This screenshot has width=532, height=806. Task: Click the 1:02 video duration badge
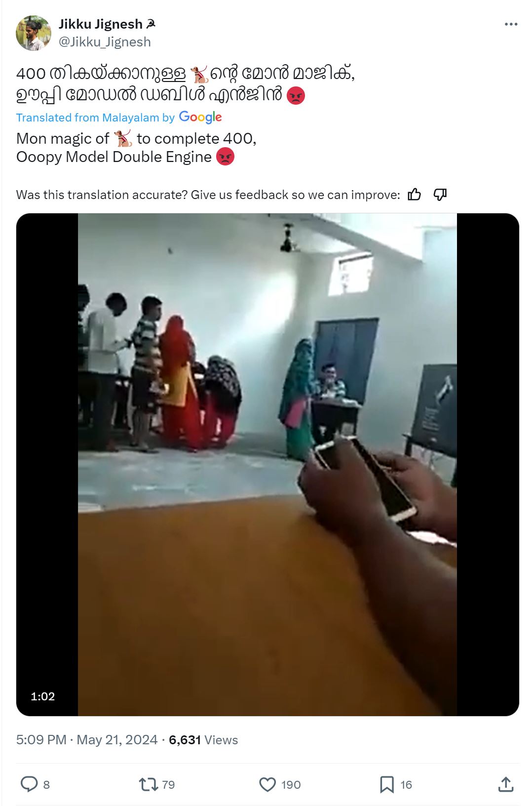pos(43,696)
